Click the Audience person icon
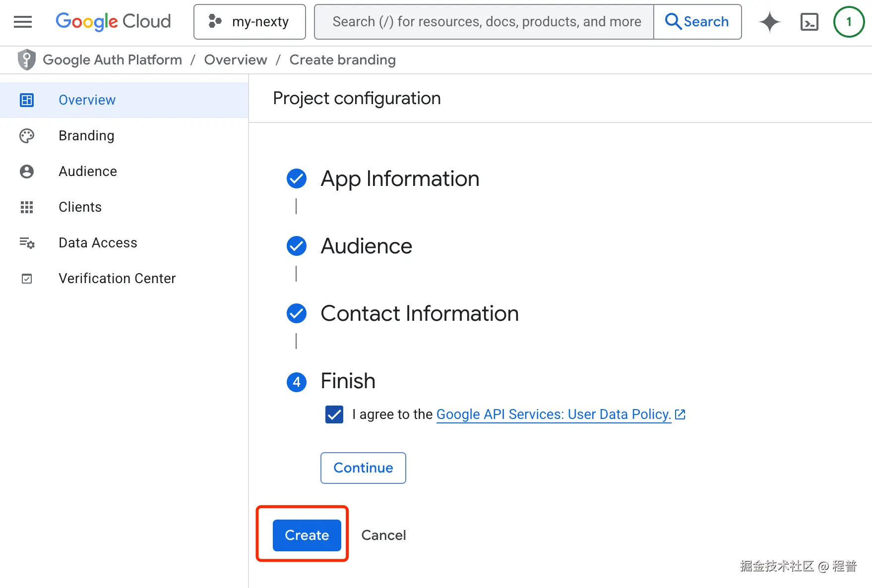The width and height of the screenshot is (872, 588). click(26, 171)
